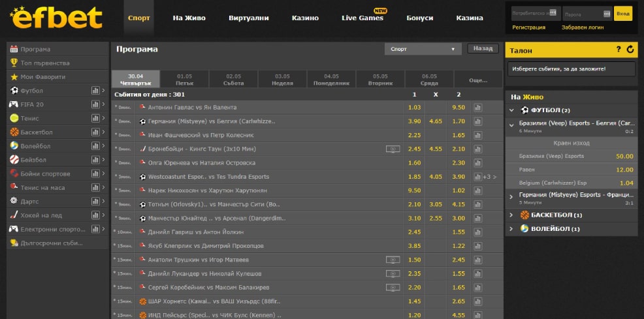Open the Регистрация link
The image size is (644, 319).
(529, 27)
